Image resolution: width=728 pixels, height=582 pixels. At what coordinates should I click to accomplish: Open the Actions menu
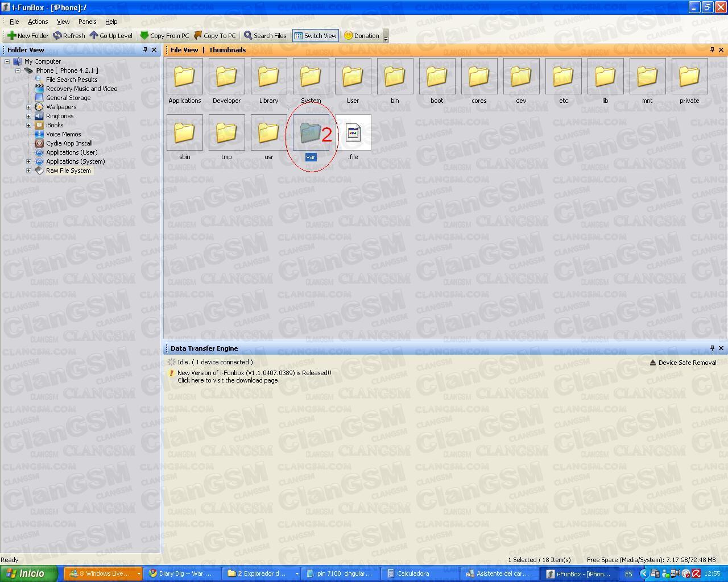38,22
